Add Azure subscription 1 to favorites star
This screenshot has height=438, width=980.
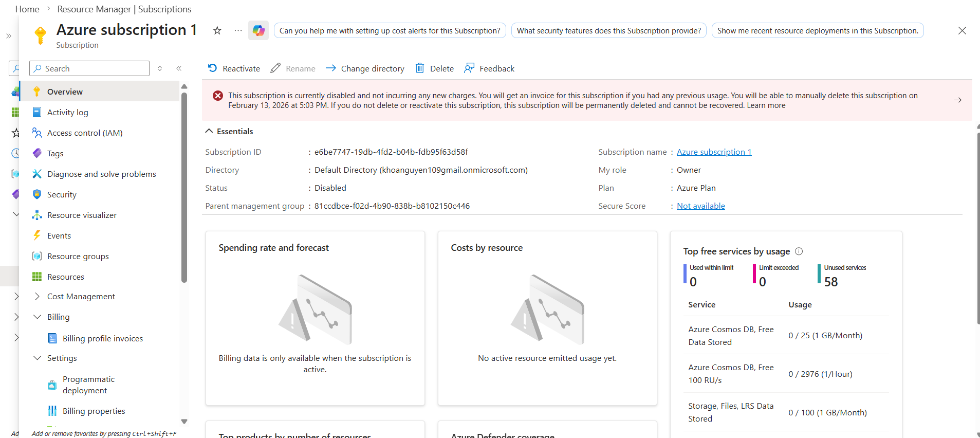[x=217, y=30]
